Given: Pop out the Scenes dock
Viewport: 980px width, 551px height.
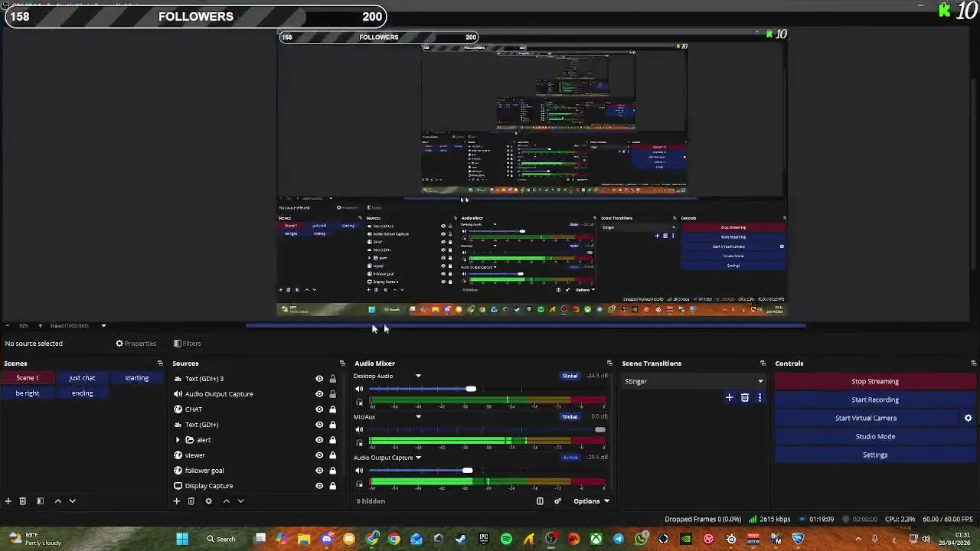Looking at the screenshot, I should point(160,364).
